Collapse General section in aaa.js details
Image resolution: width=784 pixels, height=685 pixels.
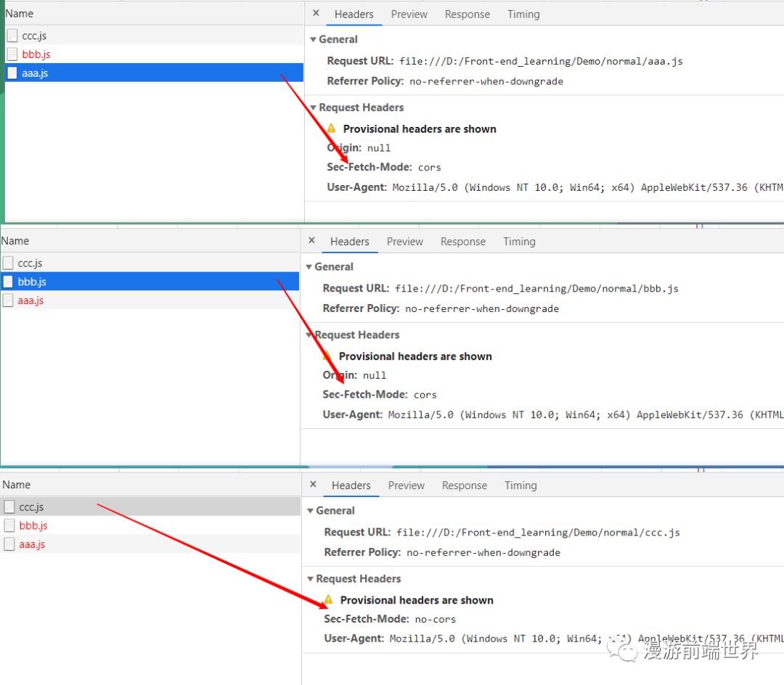tap(313, 39)
